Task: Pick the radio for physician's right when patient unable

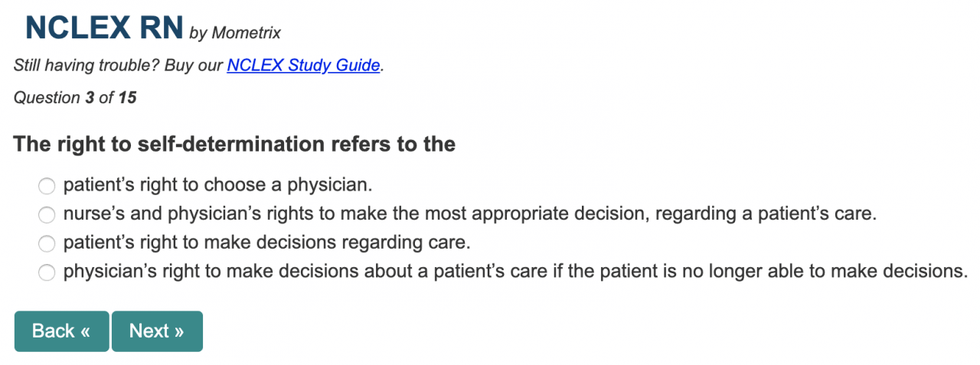Action: (x=47, y=272)
